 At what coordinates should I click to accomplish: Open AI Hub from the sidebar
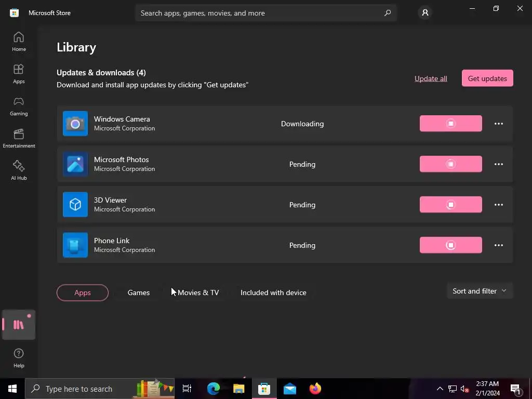[19, 170]
